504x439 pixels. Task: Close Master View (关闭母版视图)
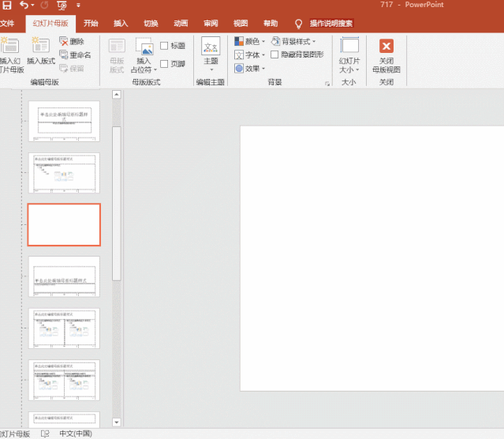386,55
